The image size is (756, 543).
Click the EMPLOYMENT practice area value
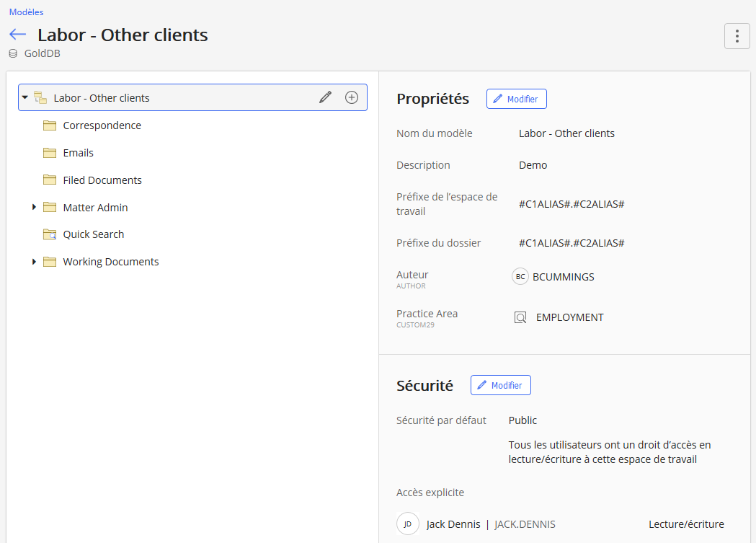569,317
